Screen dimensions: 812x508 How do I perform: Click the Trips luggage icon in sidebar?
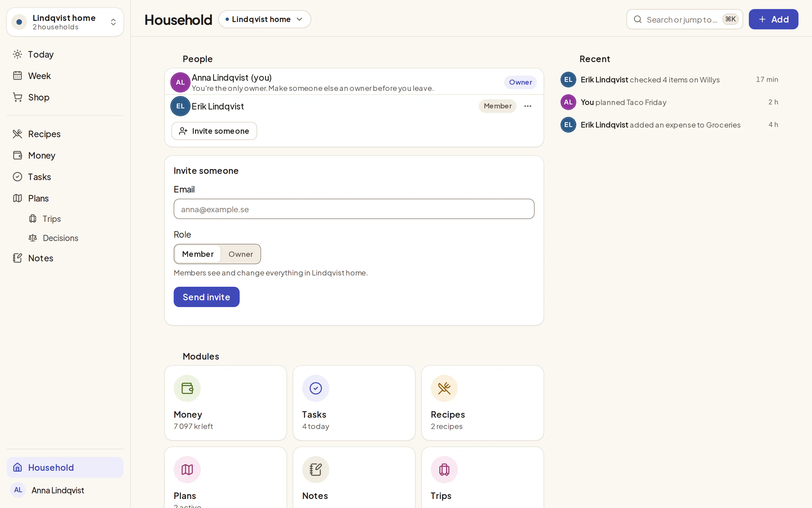point(32,219)
